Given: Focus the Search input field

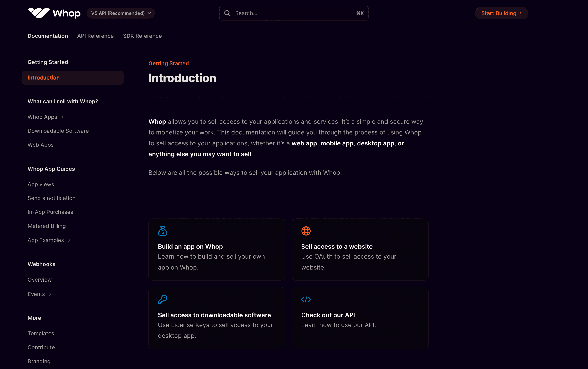Looking at the screenshot, I should click(294, 13).
